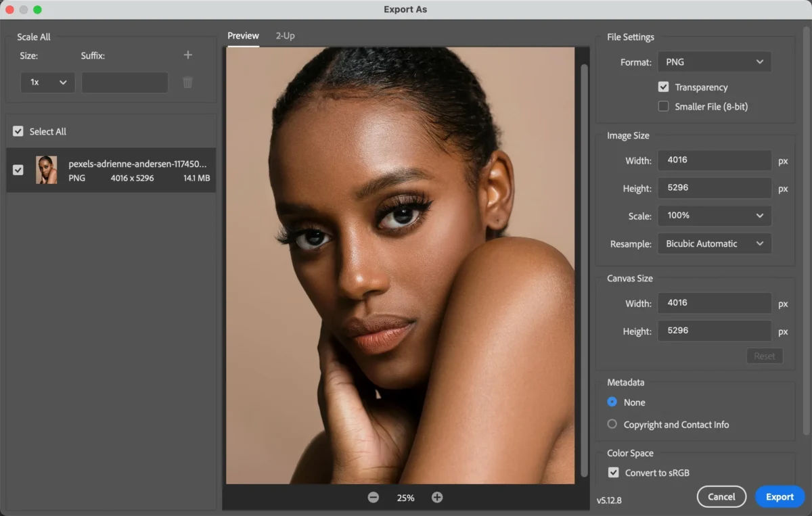Zoom in the preview with plus icon
Image resolution: width=812 pixels, height=516 pixels.
coord(437,496)
